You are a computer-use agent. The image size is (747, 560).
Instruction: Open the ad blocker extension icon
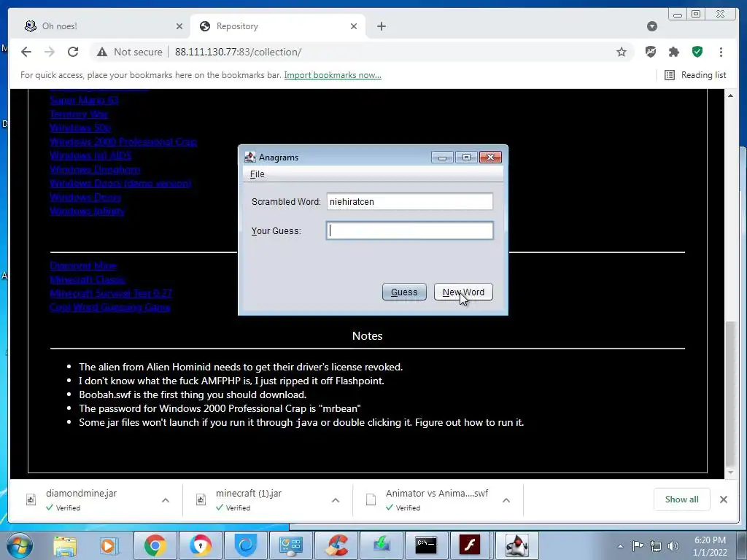point(651,52)
